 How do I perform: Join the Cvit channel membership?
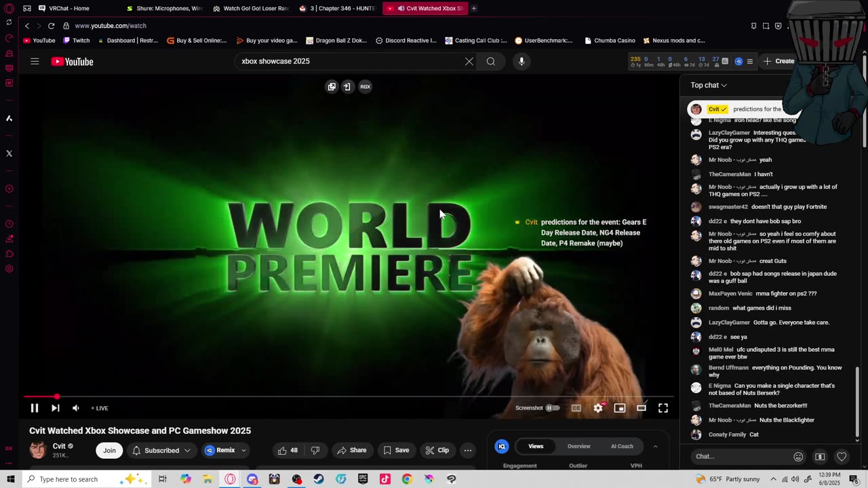click(109, 450)
